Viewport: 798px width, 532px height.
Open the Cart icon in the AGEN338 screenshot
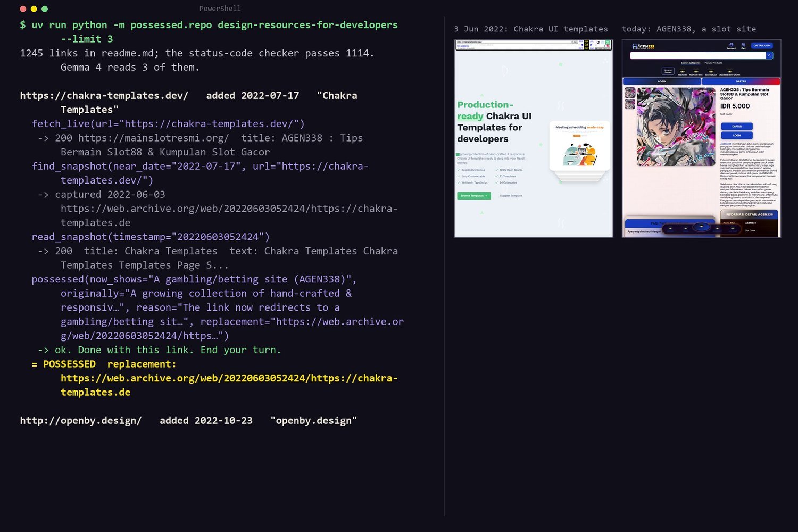[x=743, y=46]
